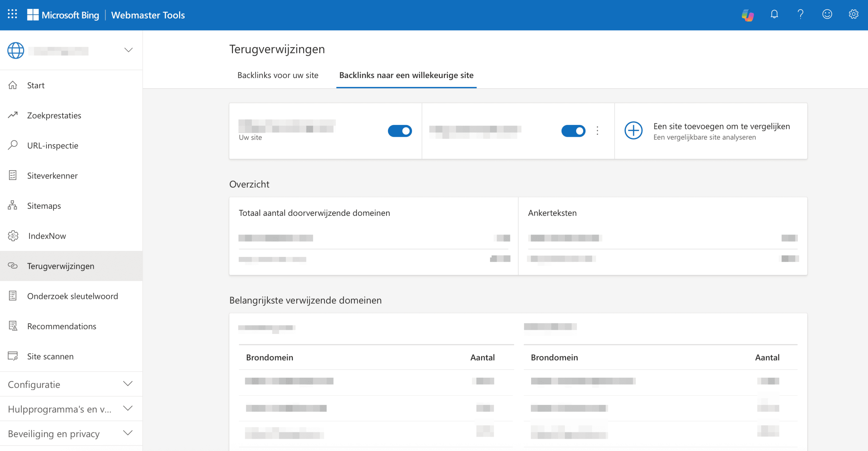Open Start in the sidebar
Screen dimensions: 868x451
(x=71, y=85)
